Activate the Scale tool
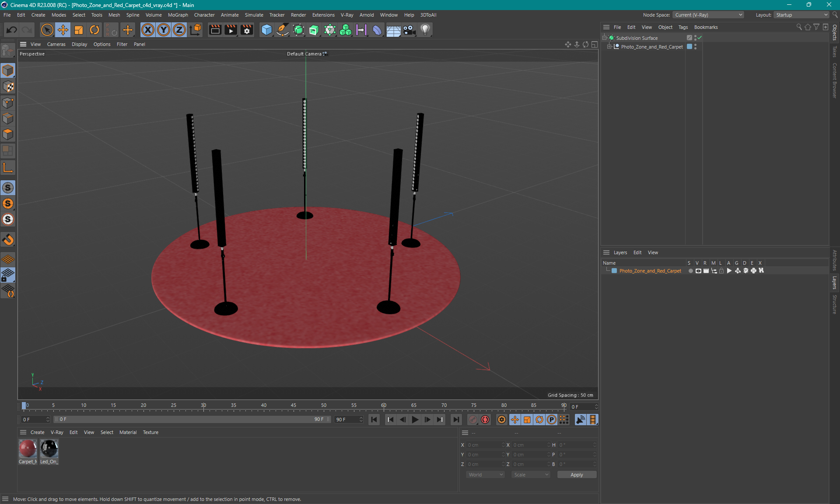The image size is (840, 504). (x=78, y=29)
